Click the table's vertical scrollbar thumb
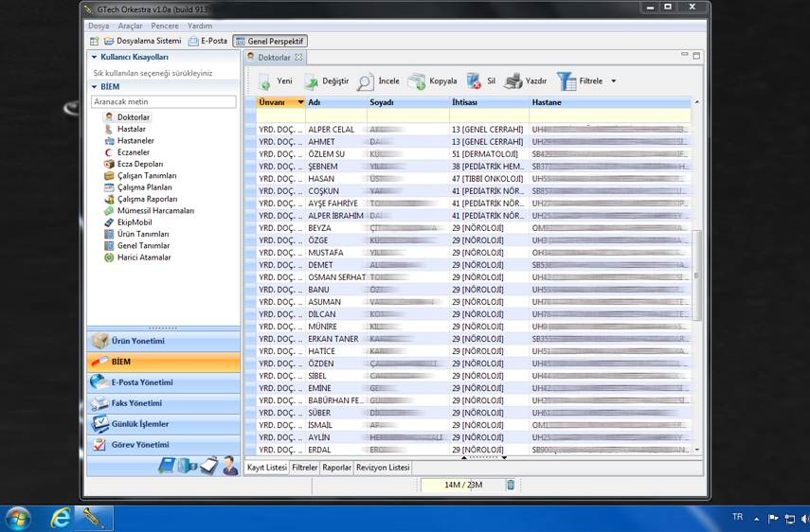Screen dimensions: 810x532 pyautogui.click(x=696, y=275)
